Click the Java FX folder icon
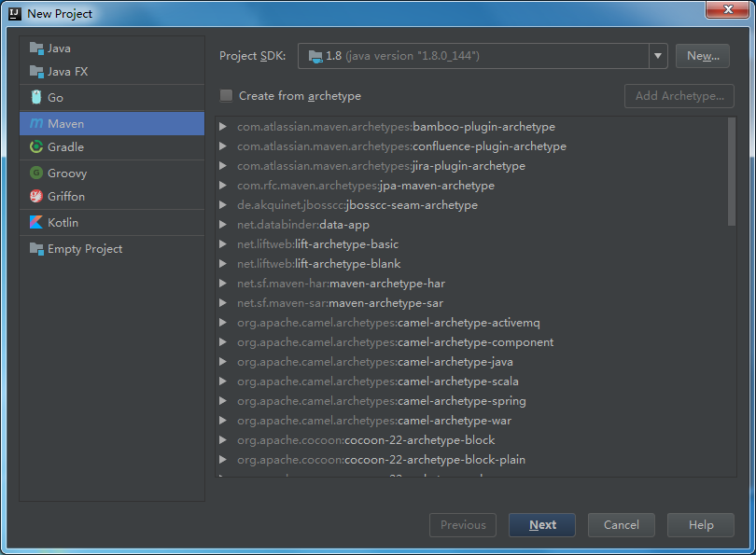This screenshot has height=555, width=756. (36, 71)
